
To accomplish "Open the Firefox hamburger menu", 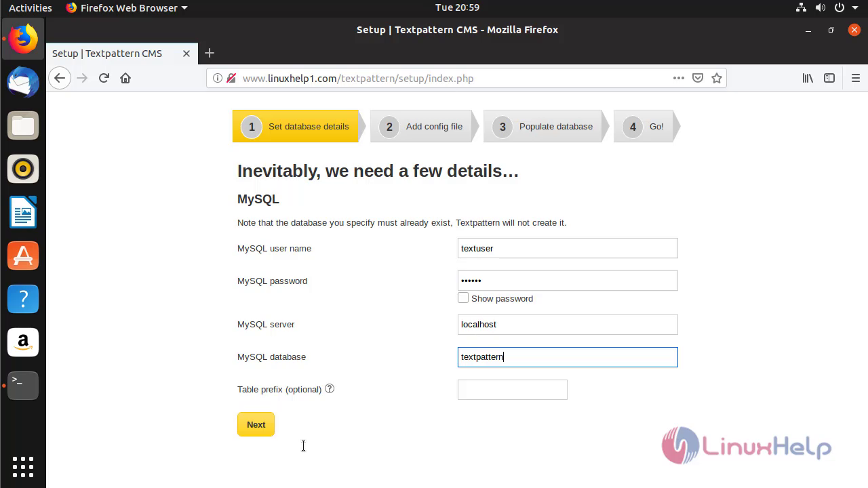I will tap(855, 78).
